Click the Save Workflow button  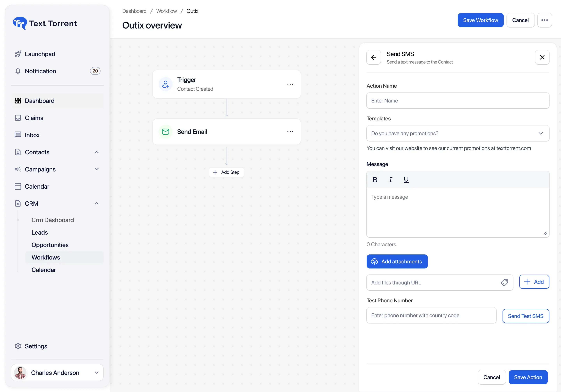point(480,20)
